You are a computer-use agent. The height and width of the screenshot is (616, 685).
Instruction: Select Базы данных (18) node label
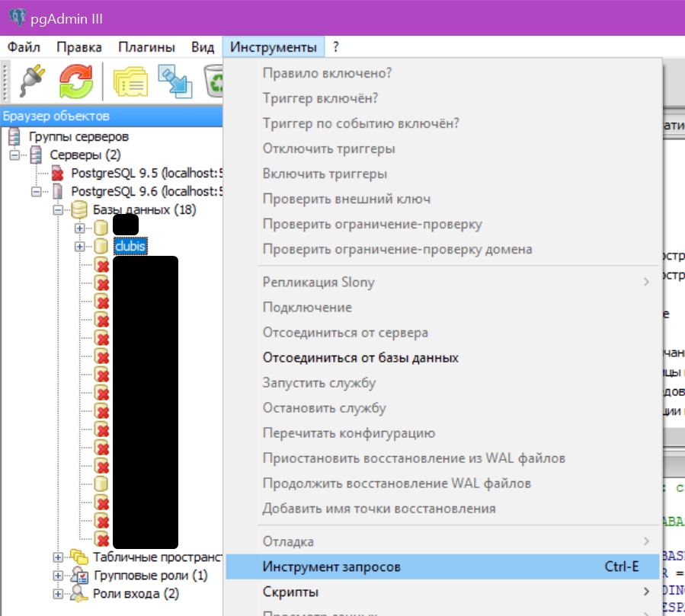coord(144,209)
